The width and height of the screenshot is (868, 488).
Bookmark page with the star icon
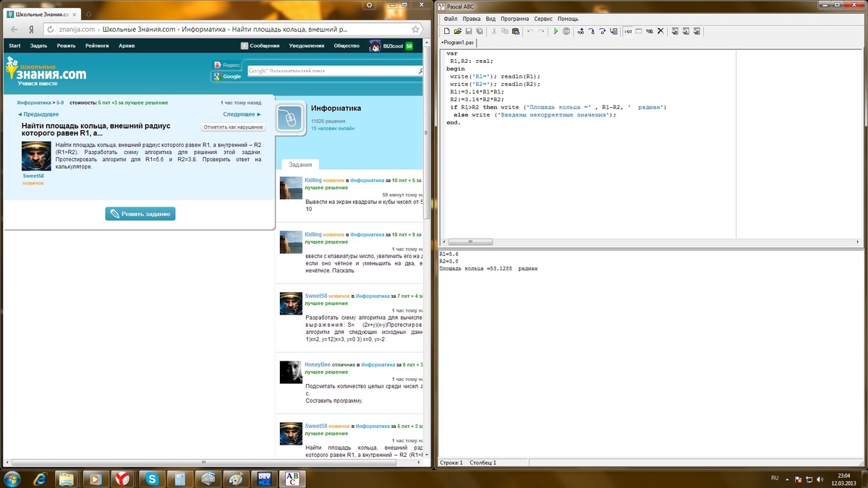pyautogui.click(x=415, y=30)
